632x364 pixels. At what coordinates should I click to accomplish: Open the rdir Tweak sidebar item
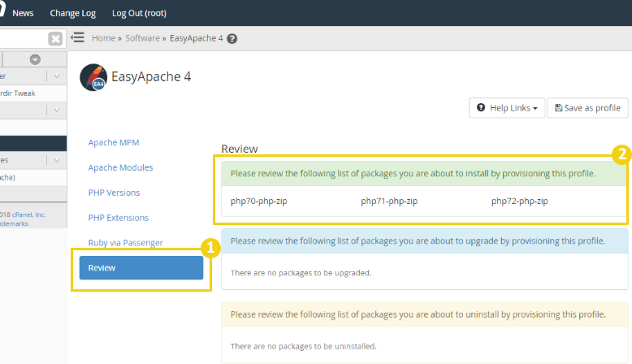coord(18,93)
